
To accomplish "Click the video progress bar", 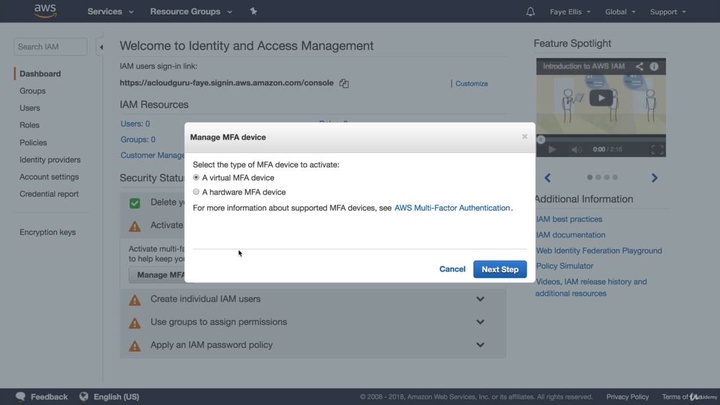I will pos(600,139).
